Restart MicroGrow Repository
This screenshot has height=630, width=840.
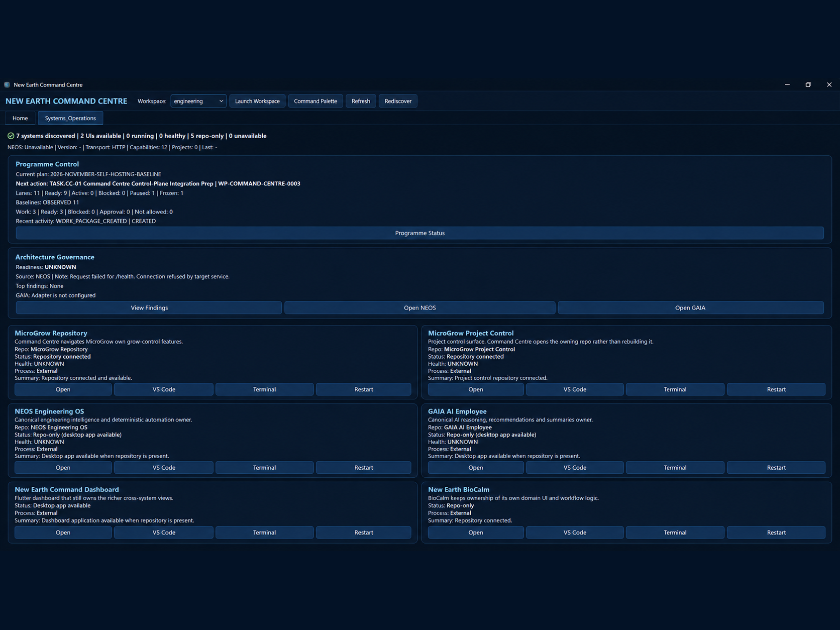364,389
